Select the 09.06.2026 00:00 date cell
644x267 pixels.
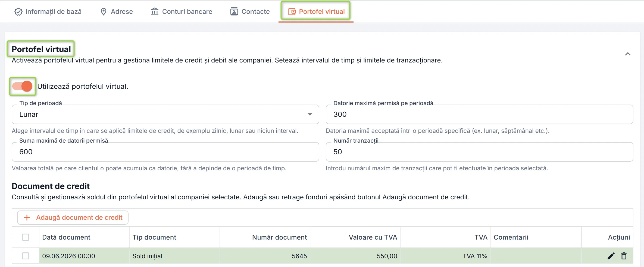(84, 256)
